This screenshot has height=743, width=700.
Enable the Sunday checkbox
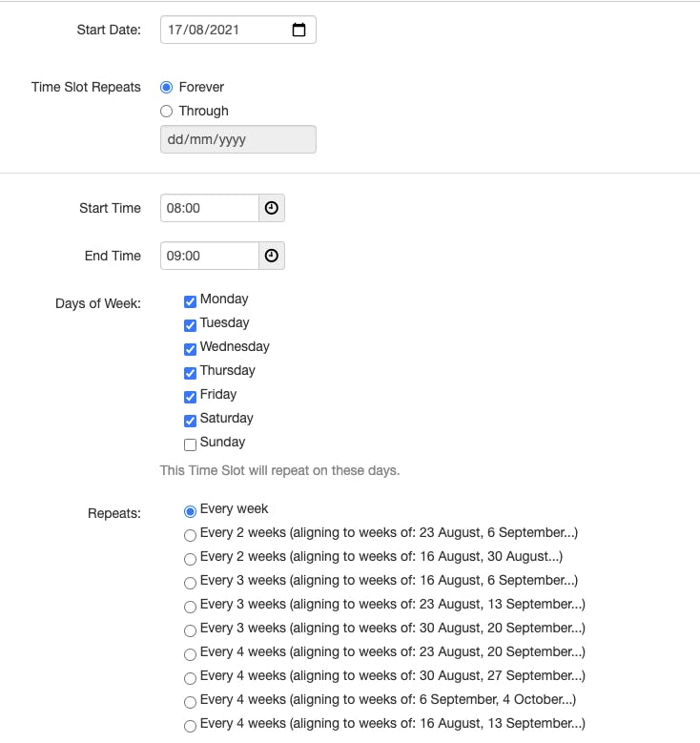[190, 444]
